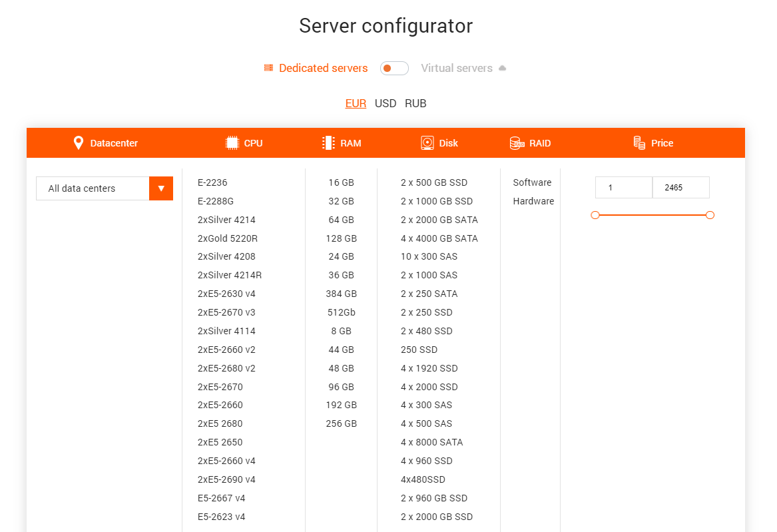Select the Hardware RAID option
The width and height of the screenshot is (777, 532).
click(533, 201)
